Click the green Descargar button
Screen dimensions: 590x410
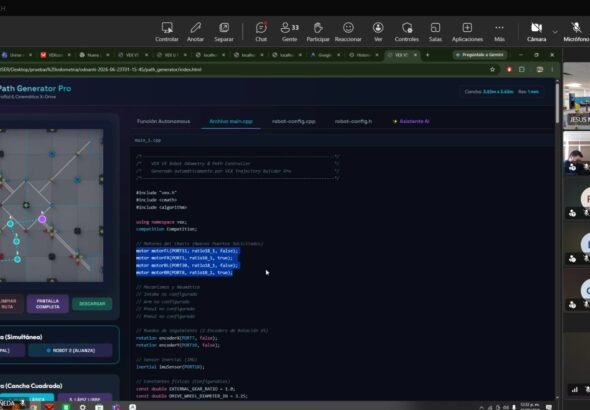click(x=92, y=304)
